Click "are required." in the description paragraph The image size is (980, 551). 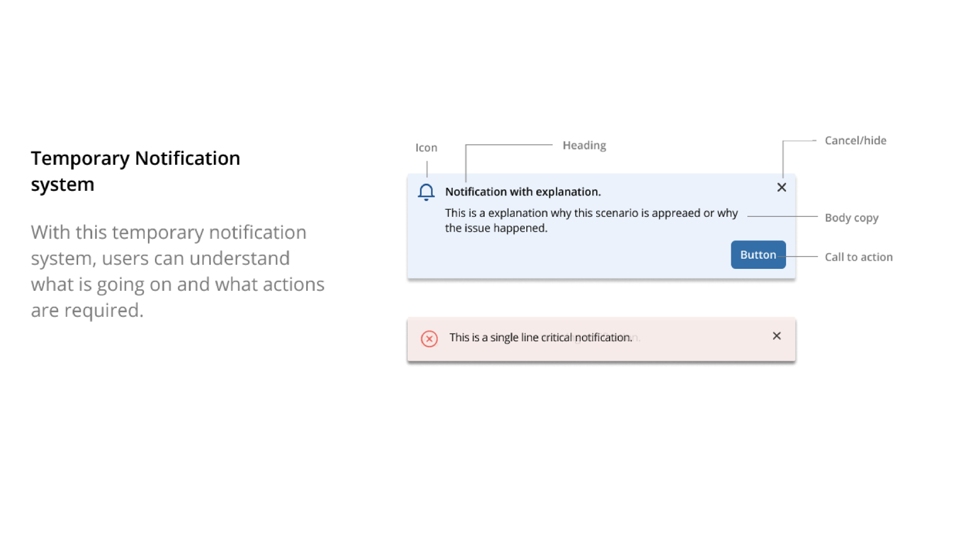coord(87,310)
